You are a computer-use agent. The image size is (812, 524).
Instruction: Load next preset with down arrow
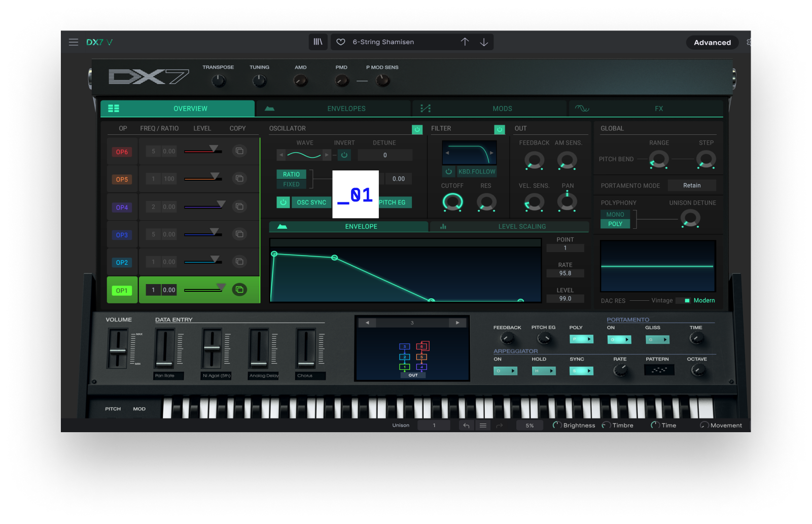click(x=484, y=42)
